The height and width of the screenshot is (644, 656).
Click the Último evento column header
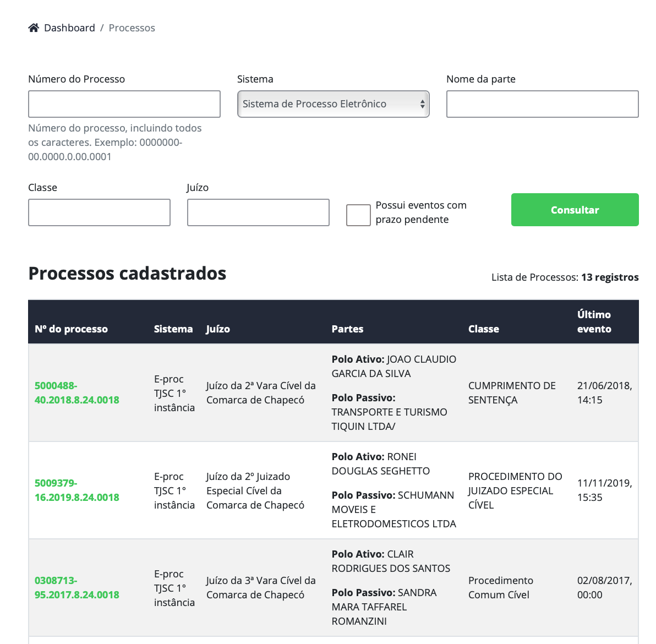pyautogui.click(x=594, y=322)
